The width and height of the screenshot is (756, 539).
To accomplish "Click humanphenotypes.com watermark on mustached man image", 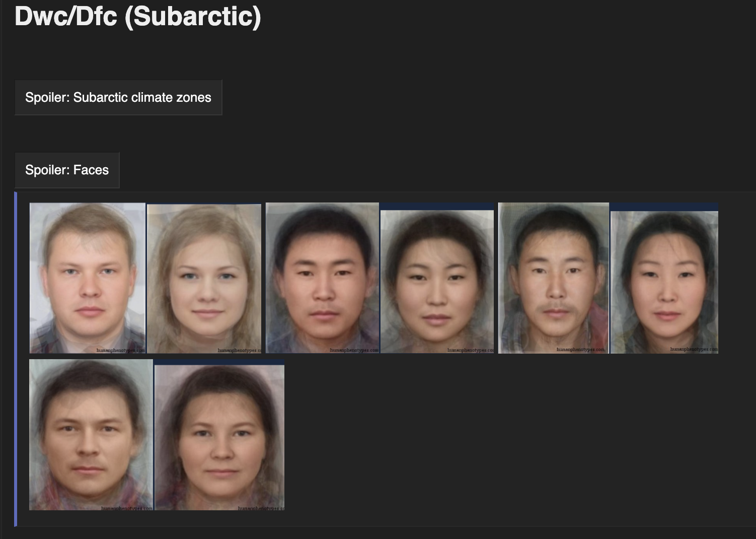I will 580,349.
